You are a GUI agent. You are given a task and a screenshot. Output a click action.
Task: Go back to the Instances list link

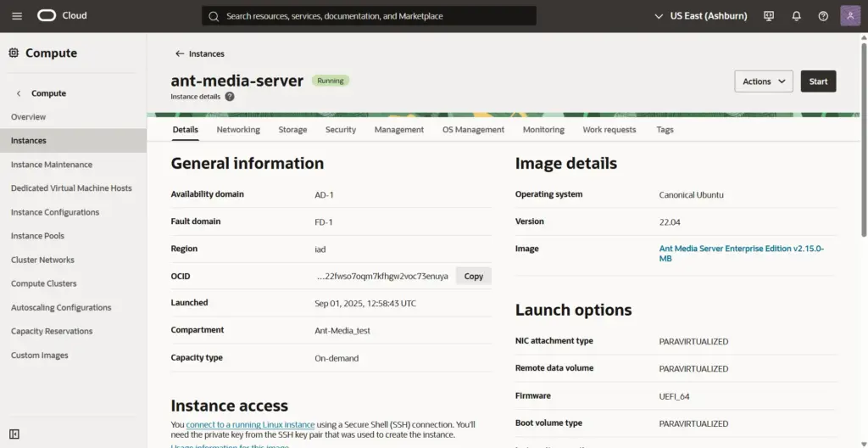pos(207,53)
